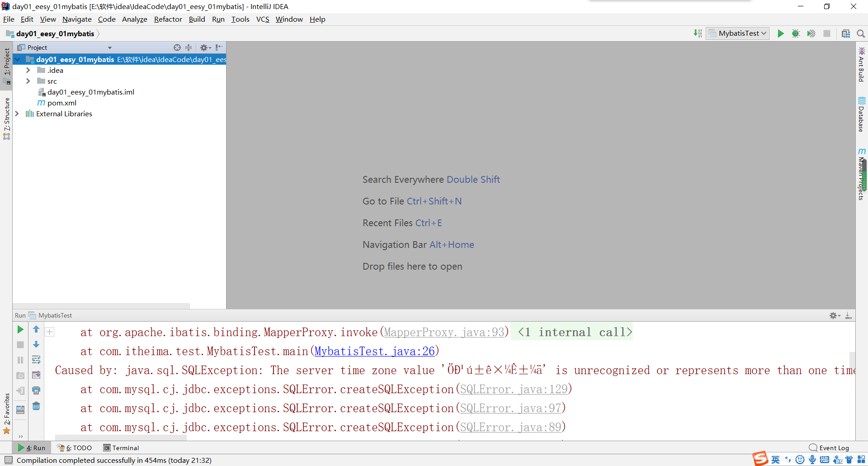Viewport: 868px width, 466px height.
Task: Open SQLError.java:97 stack trace link
Action: 510,408
